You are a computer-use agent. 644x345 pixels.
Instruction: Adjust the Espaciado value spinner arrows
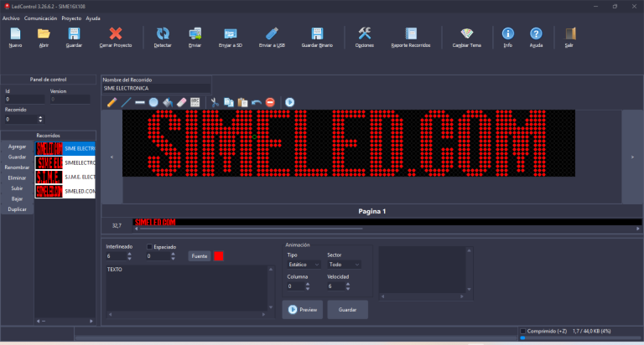coord(173,256)
